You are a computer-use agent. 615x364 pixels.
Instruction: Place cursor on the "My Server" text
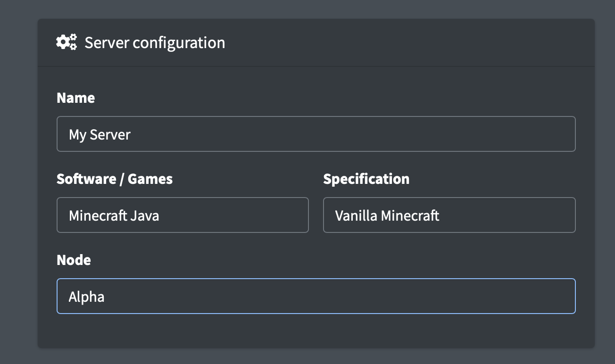click(x=100, y=134)
